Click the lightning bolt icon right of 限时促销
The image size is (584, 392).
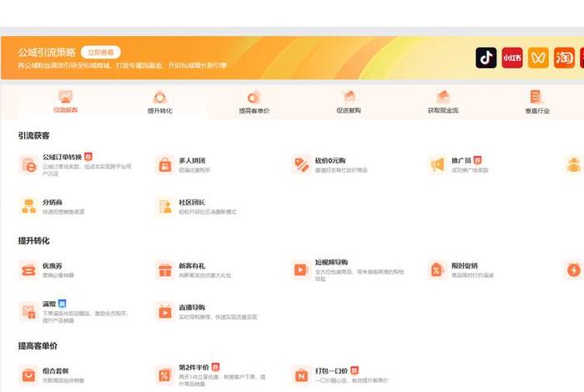[x=574, y=270]
